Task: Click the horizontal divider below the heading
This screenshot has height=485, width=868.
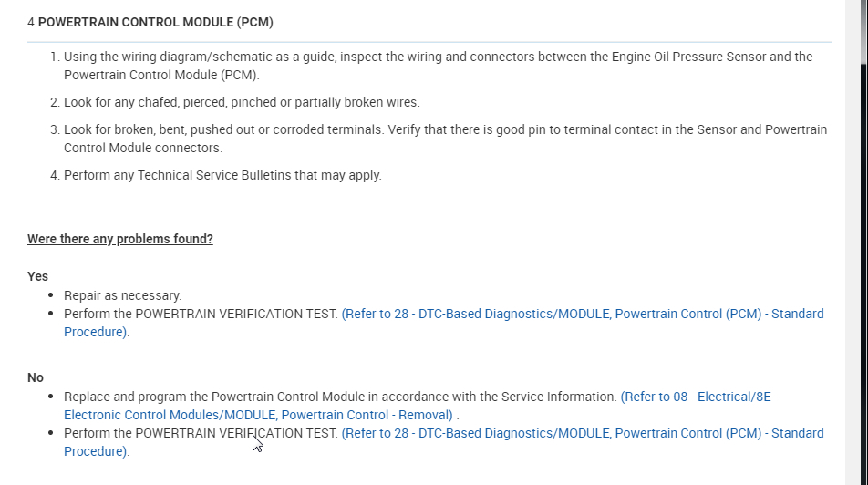Action: coord(429,42)
